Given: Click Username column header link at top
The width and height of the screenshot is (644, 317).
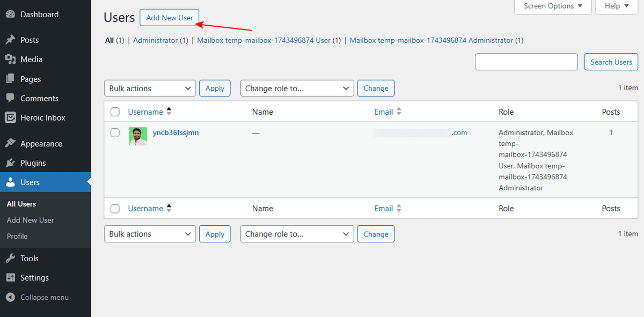Looking at the screenshot, I should (x=145, y=112).
